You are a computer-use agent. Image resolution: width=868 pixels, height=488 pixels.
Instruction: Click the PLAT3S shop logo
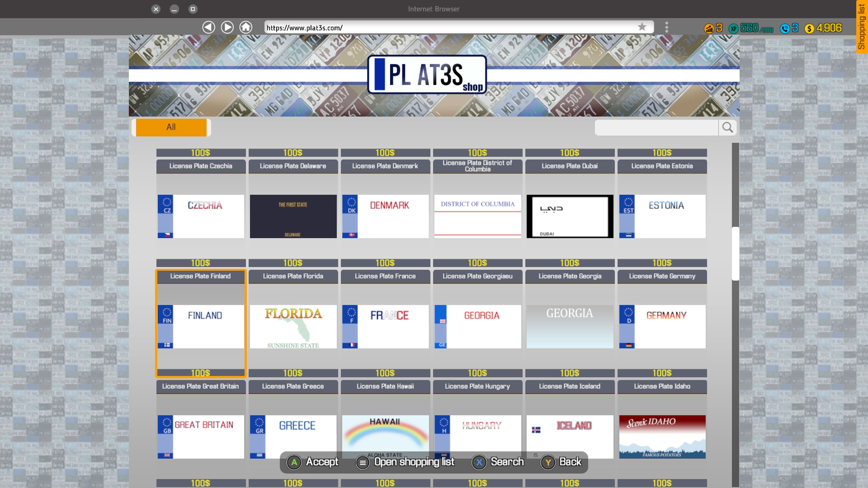coord(427,74)
